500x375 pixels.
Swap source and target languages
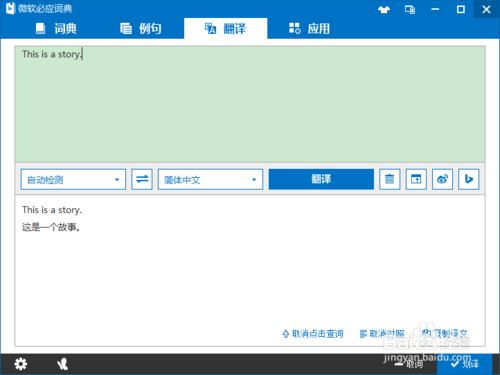pos(142,179)
